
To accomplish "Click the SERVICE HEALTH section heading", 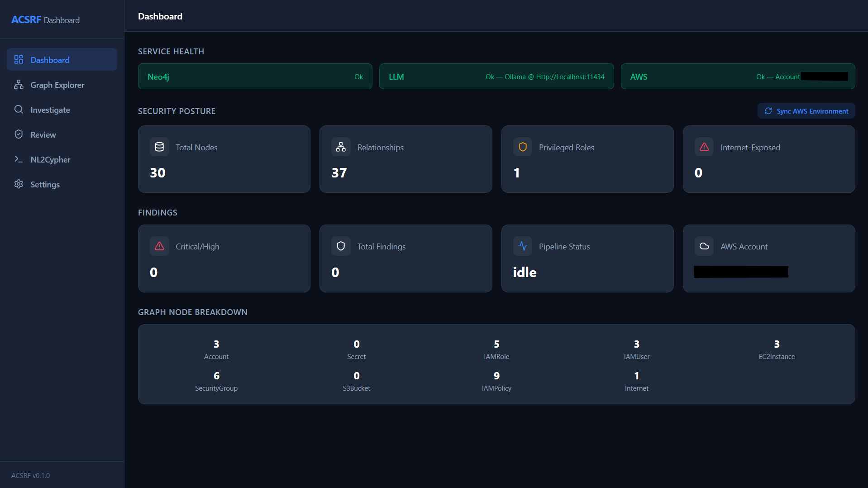I will 171,52.
